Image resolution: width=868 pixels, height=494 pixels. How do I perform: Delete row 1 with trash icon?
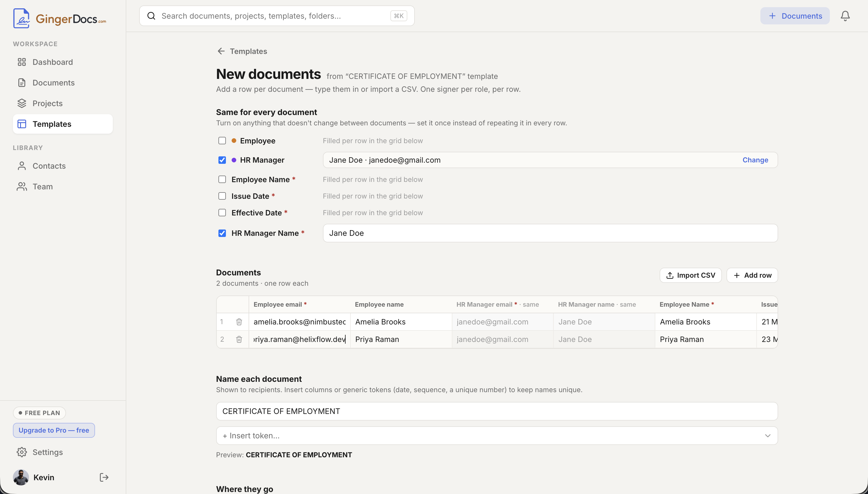(239, 322)
